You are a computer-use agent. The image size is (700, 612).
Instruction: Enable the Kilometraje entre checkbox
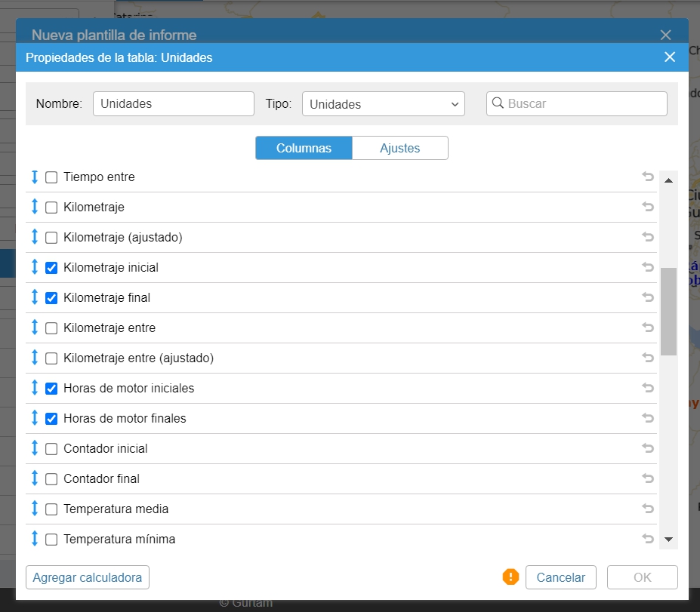[51, 328]
